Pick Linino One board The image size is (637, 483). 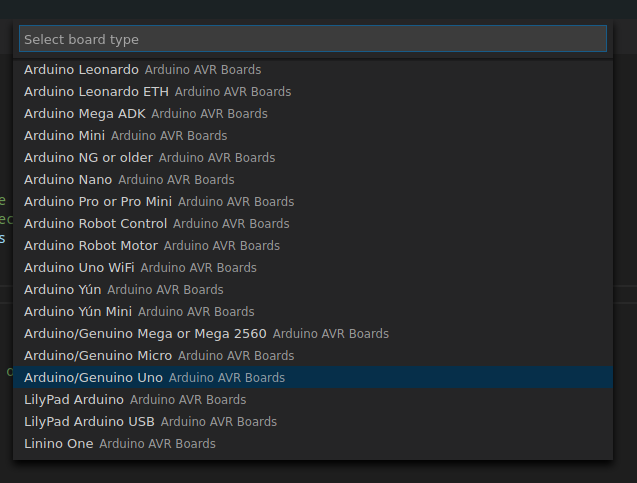[313, 443]
